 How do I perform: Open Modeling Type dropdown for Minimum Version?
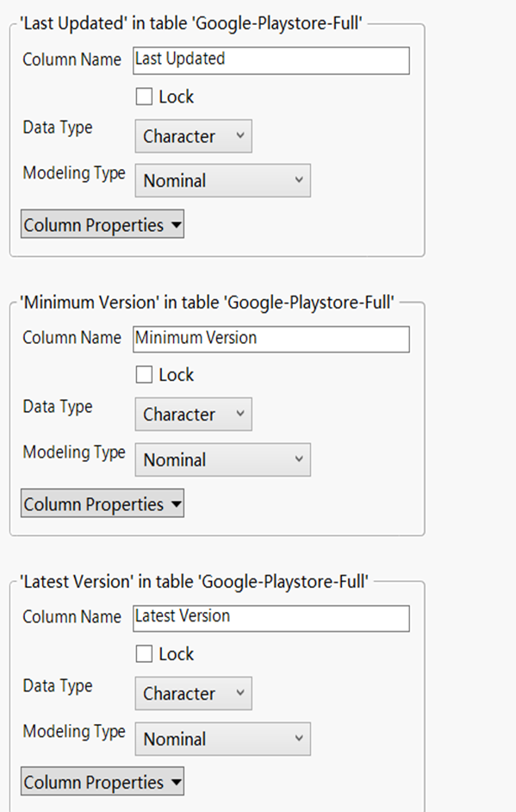[222, 459]
